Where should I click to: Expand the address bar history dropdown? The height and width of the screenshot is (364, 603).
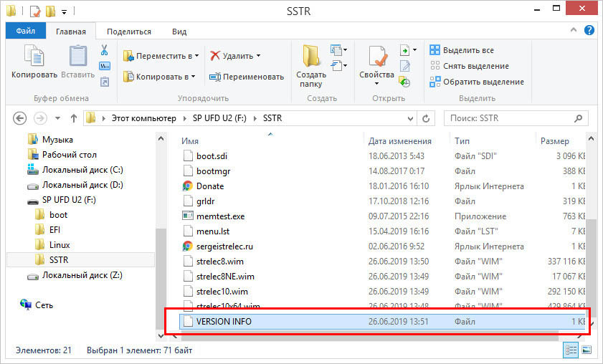(x=410, y=118)
